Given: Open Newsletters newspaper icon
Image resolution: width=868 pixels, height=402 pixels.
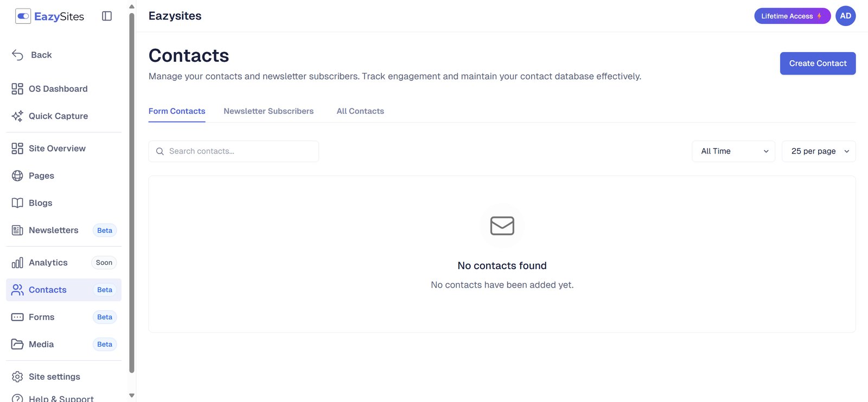Looking at the screenshot, I should [17, 231].
